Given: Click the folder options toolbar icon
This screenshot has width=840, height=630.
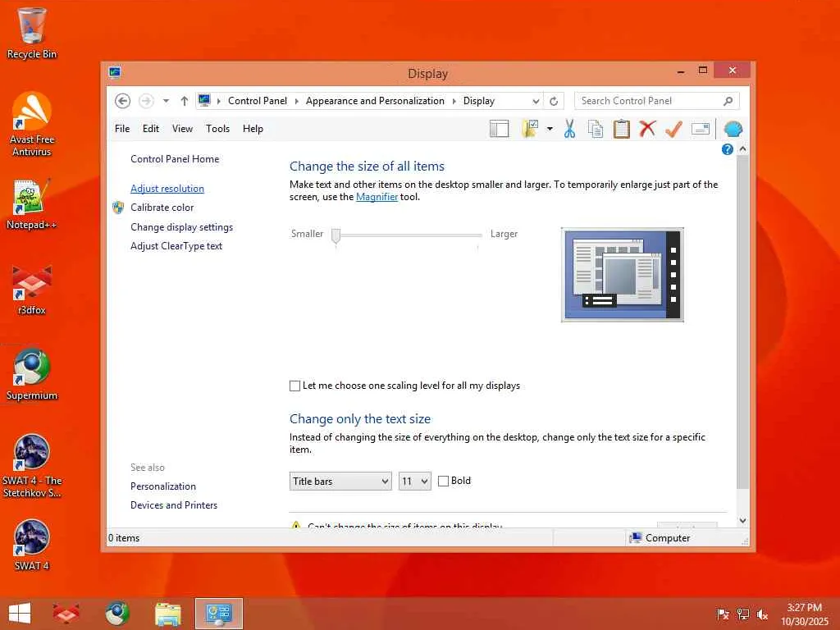Looking at the screenshot, I should coord(530,129).
